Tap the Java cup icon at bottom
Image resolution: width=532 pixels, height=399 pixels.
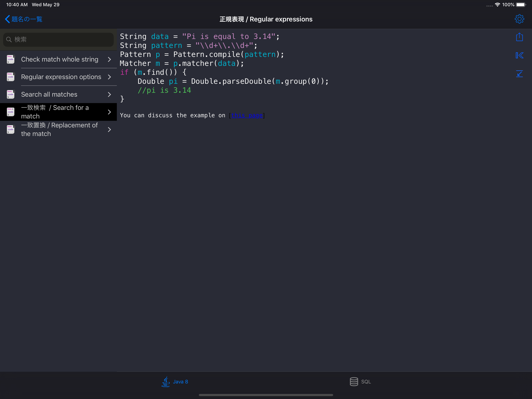(x=166, y=381)
